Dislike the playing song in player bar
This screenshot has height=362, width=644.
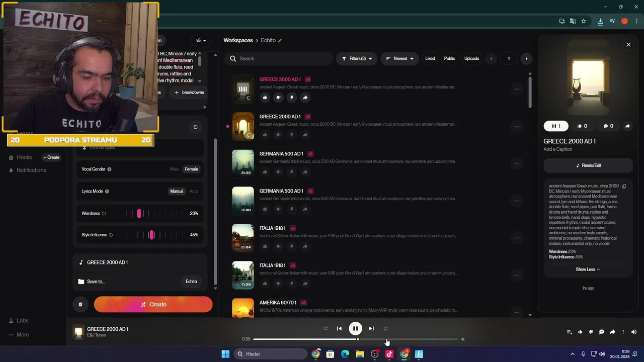click(591, 332)
